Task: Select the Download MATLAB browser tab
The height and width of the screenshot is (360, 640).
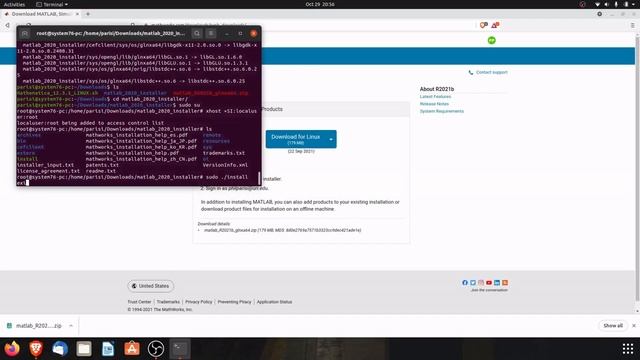Action: click(x=40, y=14)
